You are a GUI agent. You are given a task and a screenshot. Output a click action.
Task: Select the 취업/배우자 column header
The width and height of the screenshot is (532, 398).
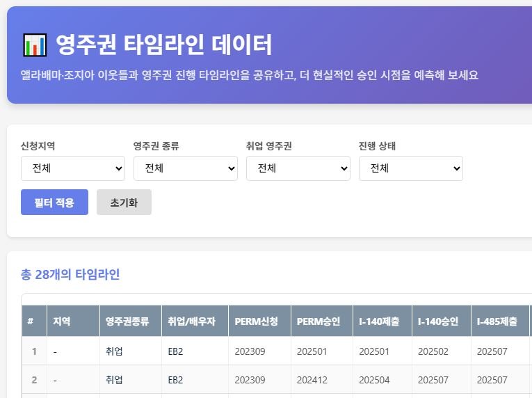[192, 321]
